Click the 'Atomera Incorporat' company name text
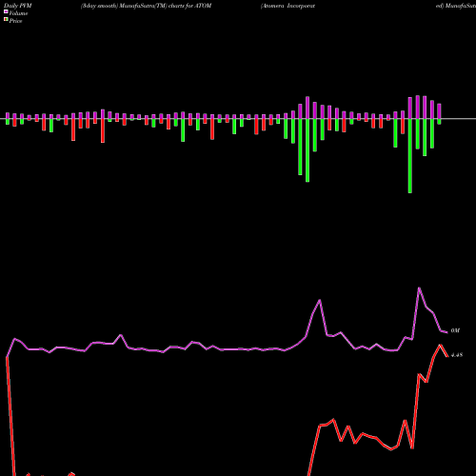Image resolution: width=476 pixels, height=476 pixels. coord(288,6)
